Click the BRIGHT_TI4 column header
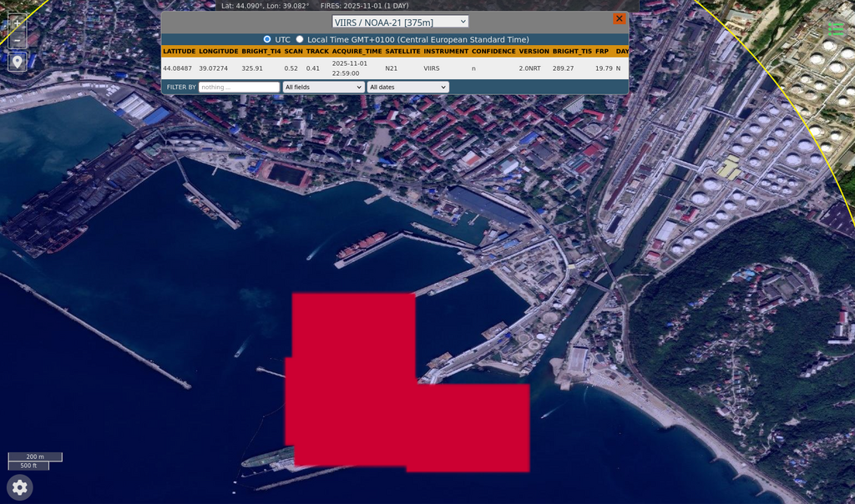855x504 pixels. click(x=261, y=52)
